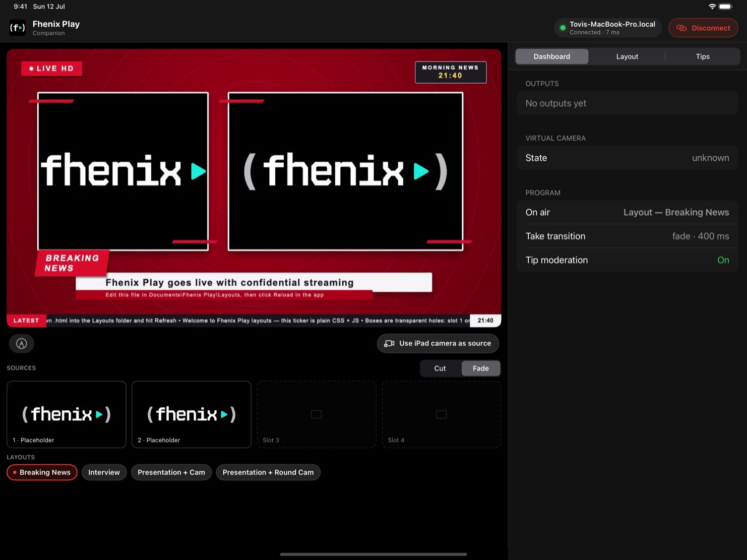The width and height of the screenshot is (747, 560).
Task: Click the PROGRAM section heading
Action: (543, 193)
